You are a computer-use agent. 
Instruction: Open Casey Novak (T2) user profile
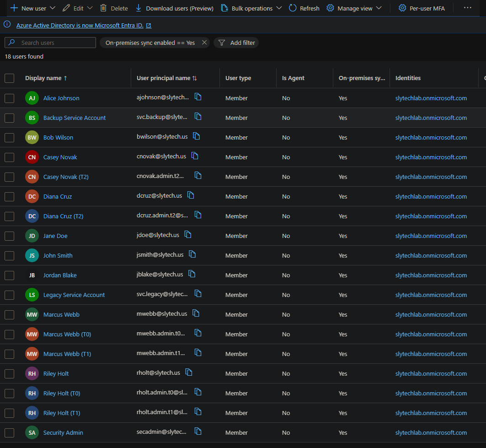coord(66,177)
